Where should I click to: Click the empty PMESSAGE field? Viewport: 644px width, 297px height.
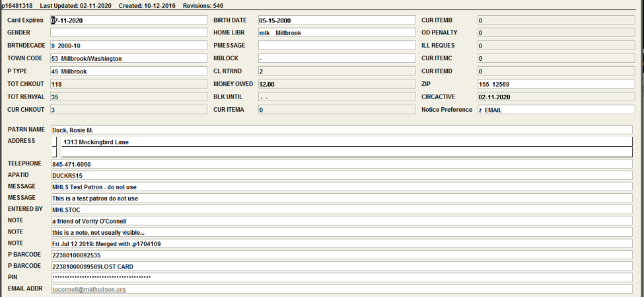pyautogui.click(x=337, y=45)
